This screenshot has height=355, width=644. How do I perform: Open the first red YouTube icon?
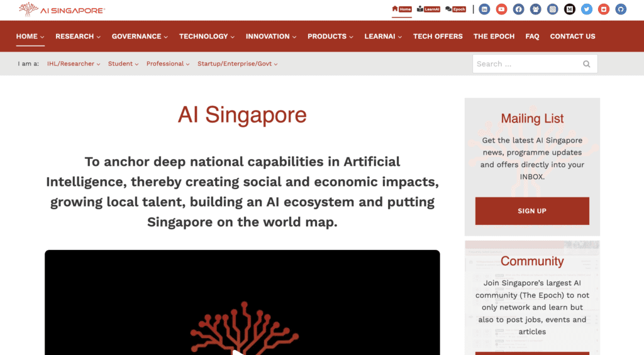coord(501,9)
